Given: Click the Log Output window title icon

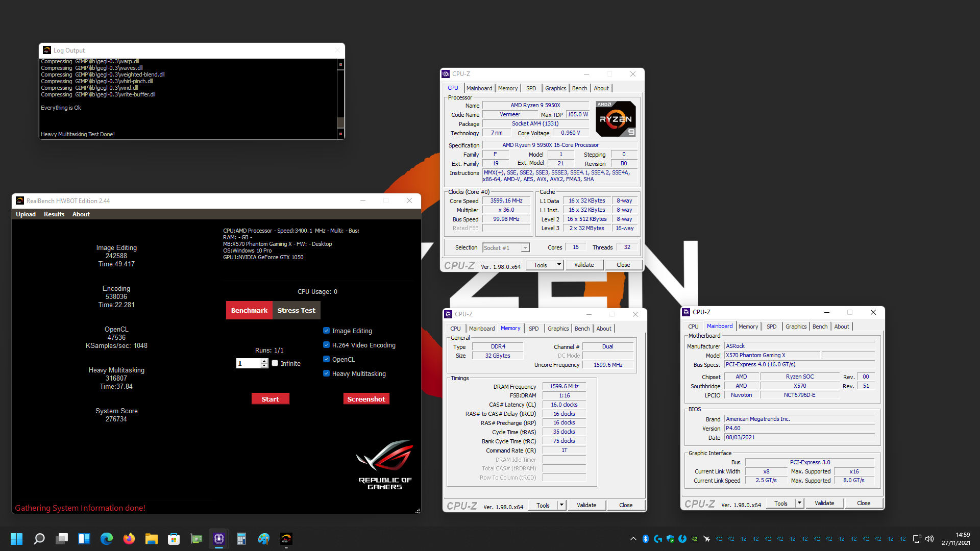Looking at the screenshot, I should [x=47, y=50].
